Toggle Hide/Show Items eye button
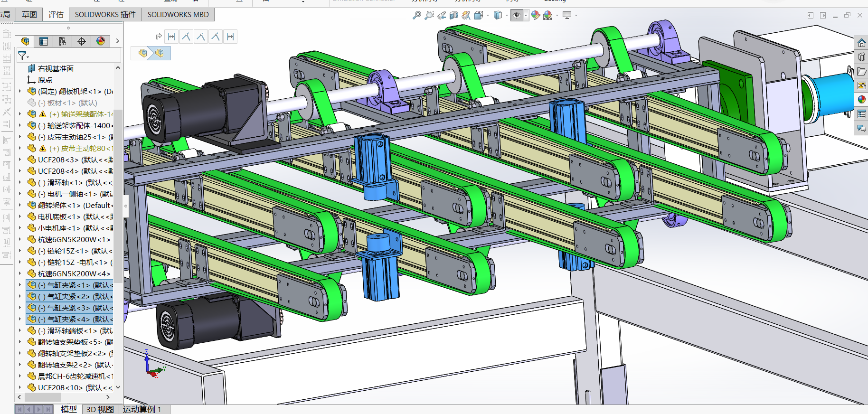Image resolution: width=868 pixels, height=414 pixels. [517, 15]
